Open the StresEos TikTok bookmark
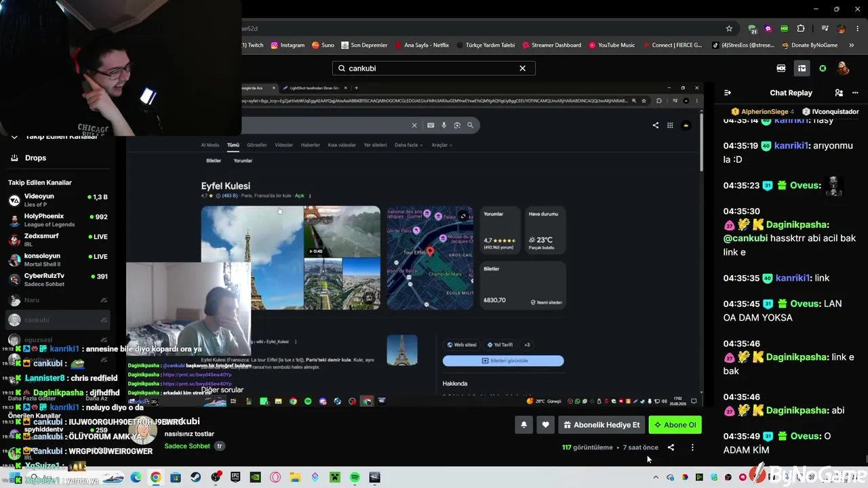 click(x=743, y=45)
